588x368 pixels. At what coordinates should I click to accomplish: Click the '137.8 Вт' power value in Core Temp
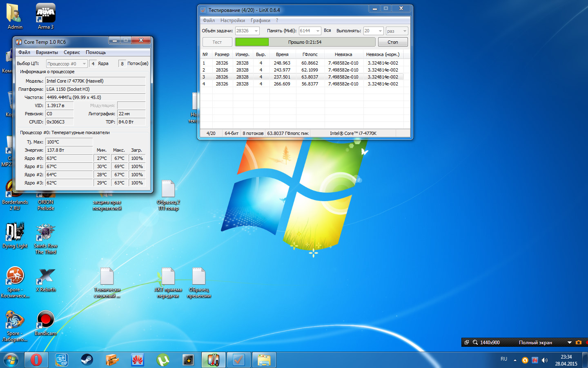pyautogui.click(x=69, y=150)
